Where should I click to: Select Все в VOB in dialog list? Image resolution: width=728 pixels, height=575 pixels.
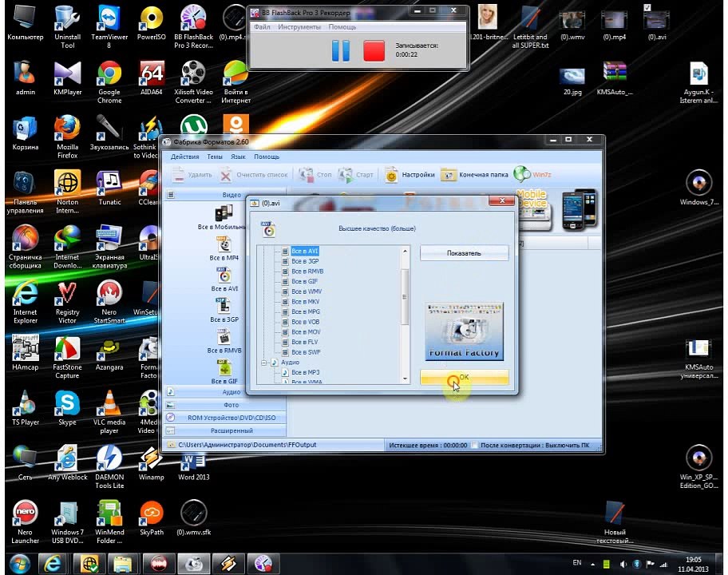tap(305, 322)
